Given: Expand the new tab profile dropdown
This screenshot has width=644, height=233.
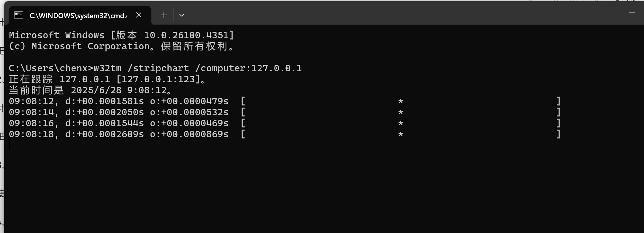Looking at the screenshot, I should (182, 15).
